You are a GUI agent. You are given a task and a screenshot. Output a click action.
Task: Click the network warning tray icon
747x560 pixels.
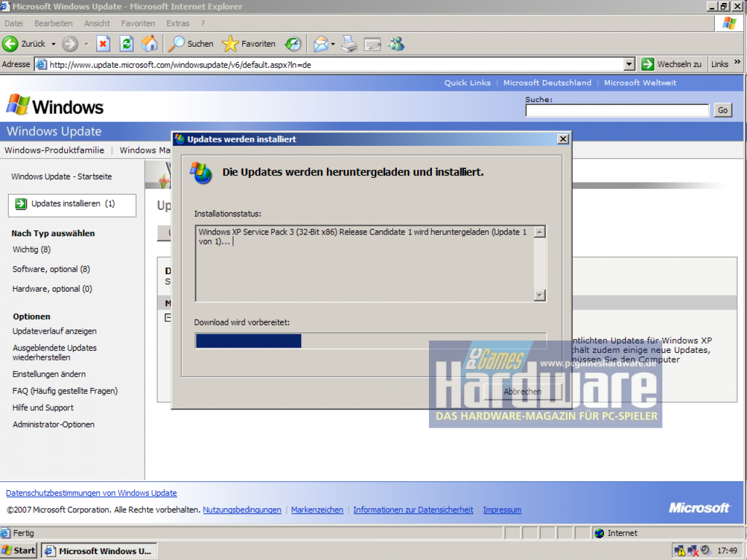pyautogui.click(x=680, y=550)
